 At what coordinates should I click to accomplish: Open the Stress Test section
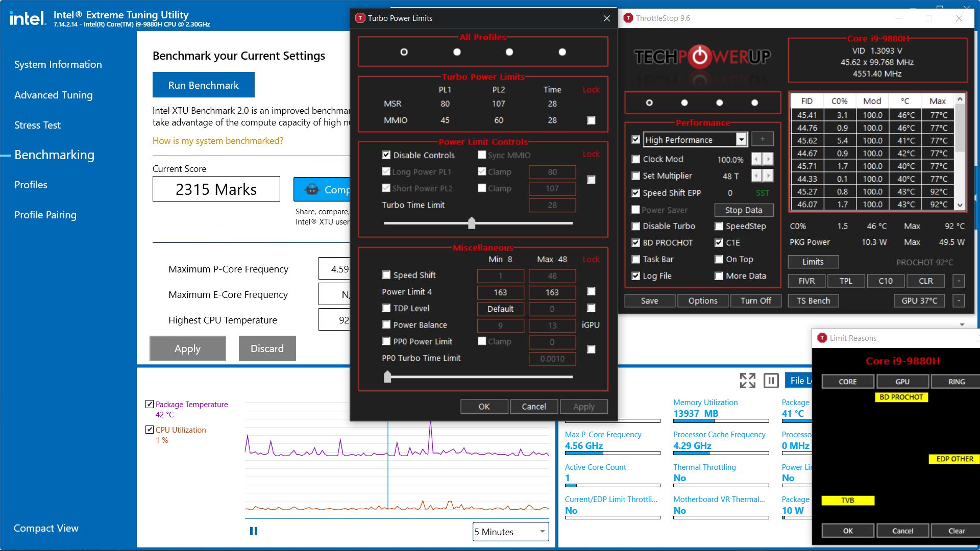37,125
